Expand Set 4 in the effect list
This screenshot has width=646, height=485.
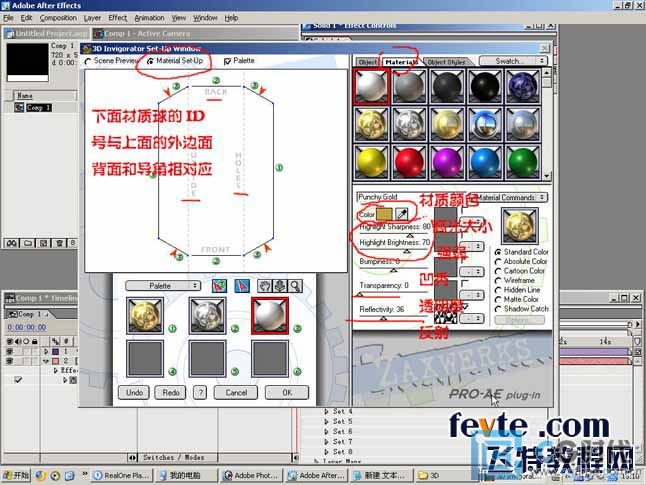coord(326,411)
